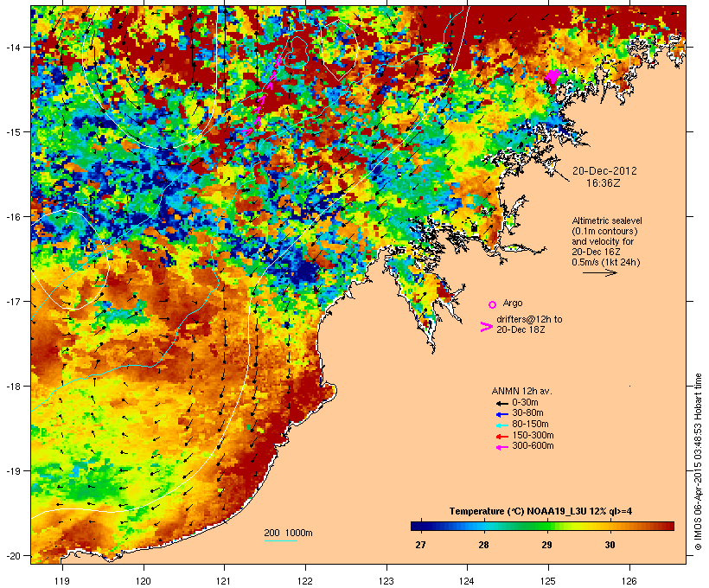Click the Temperature NOAA19_L3U colorbar title
Screen dimensions: 709x588
click(x=540, y=512)
